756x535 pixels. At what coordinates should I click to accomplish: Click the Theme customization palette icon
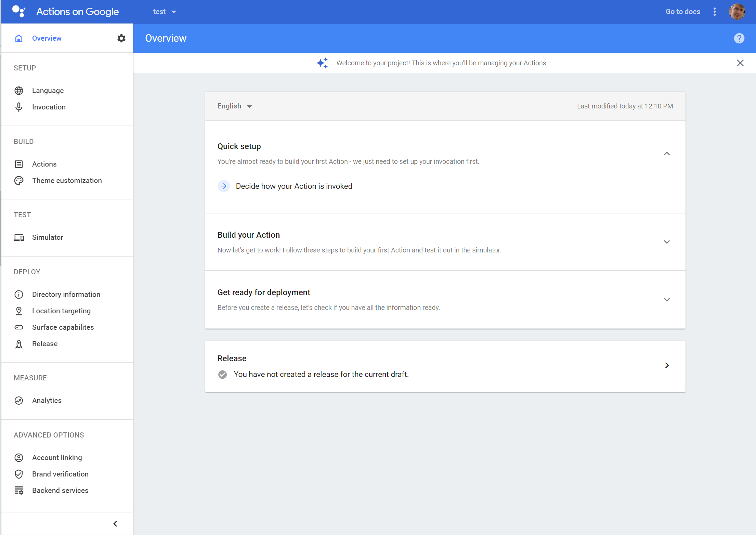19,181
